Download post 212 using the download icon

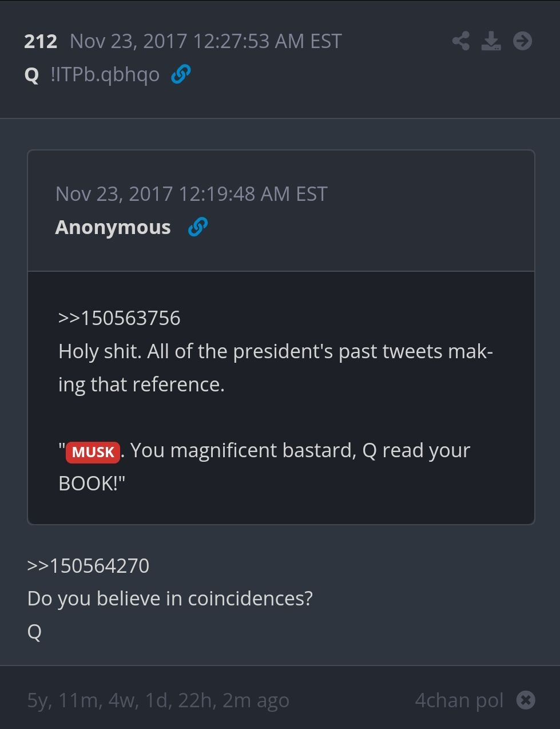coord(491,41)
